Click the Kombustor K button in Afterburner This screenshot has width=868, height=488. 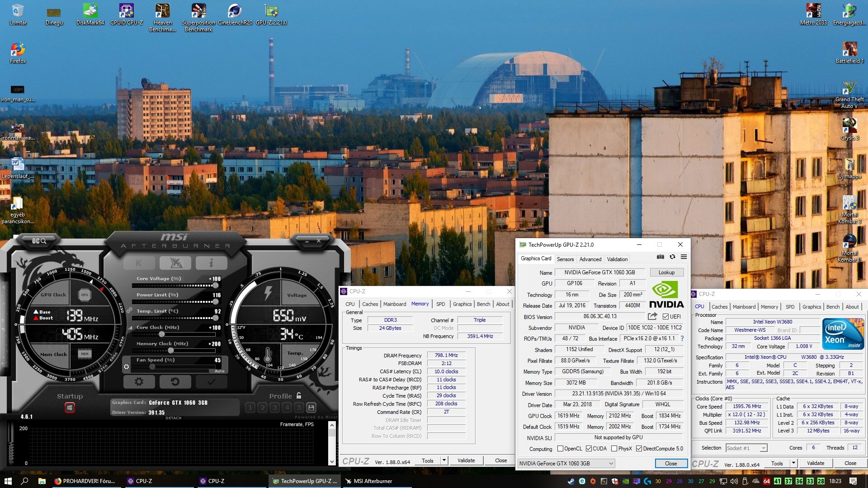[139, 263]
